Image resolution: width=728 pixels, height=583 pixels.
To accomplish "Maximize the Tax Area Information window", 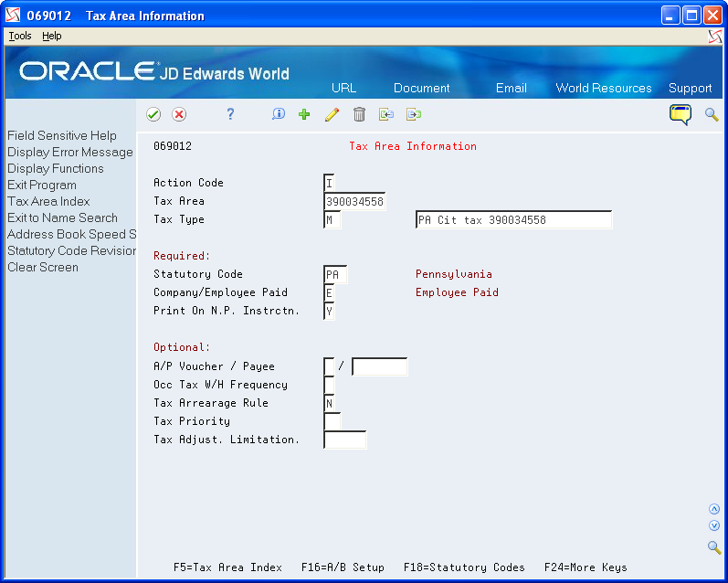I will (x=691, y=16).
